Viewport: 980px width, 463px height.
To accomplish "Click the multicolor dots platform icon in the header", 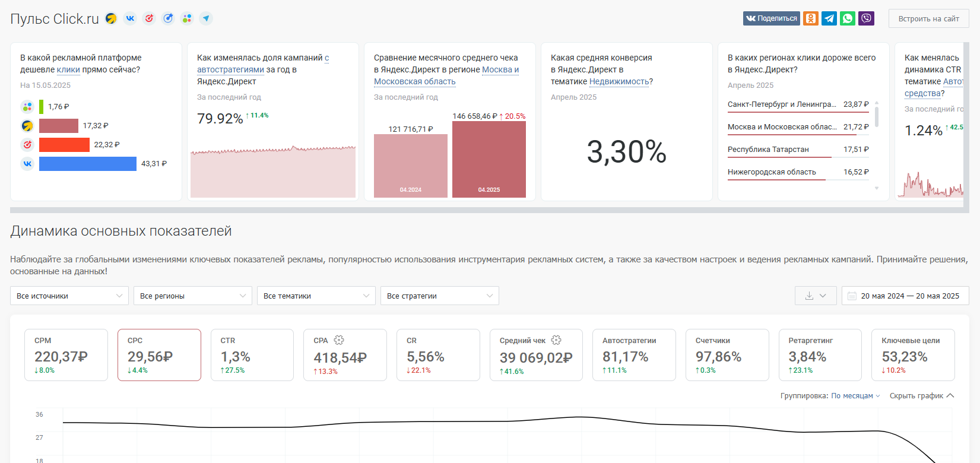I will tap(187, 18).
